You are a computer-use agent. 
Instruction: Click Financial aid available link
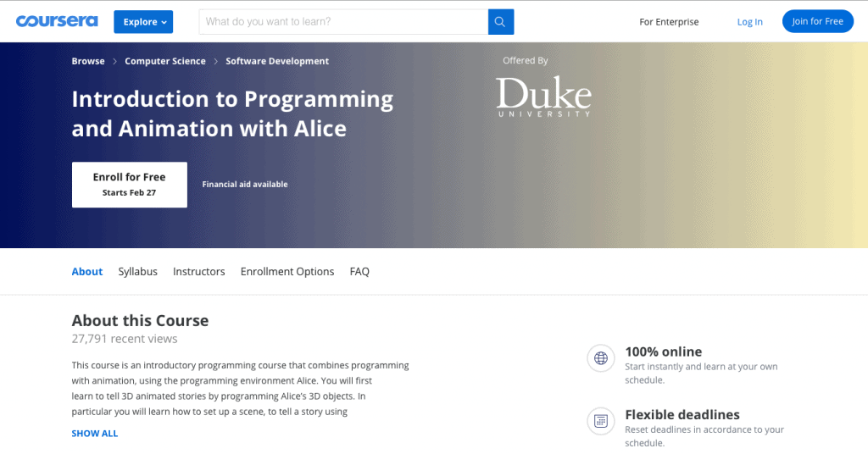pyautogui.click(x=245, y=185)
